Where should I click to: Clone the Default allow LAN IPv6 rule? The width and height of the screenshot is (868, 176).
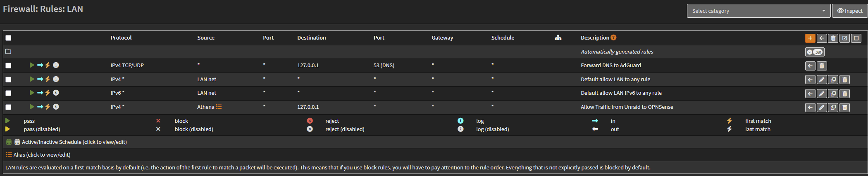click(833, 94)
